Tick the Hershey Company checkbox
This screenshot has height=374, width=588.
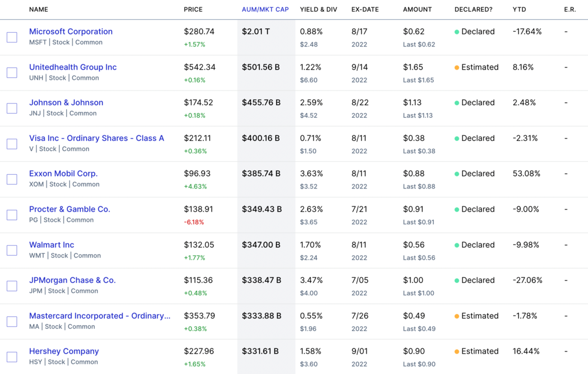click(x=12, y=357)
